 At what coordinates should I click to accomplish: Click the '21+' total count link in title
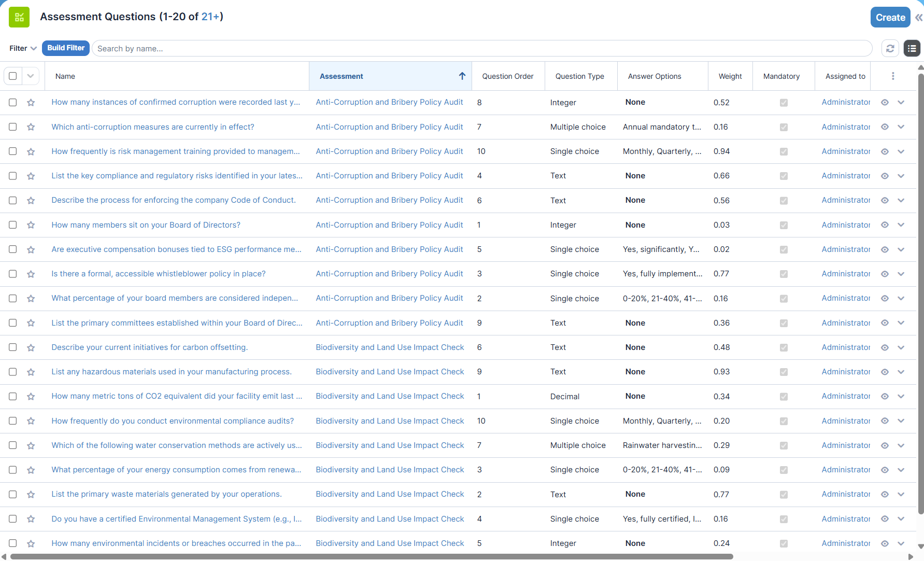(x=210, y=17)
